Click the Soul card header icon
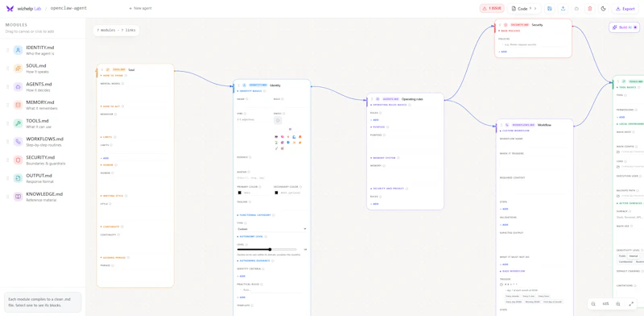The width and height of the screenshot is (644, 316). tap(108, 69)
